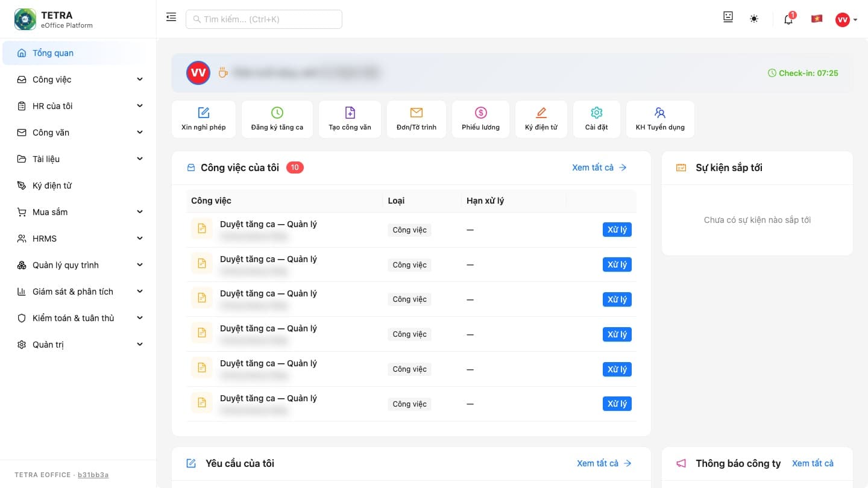Click the Tạo công văn icon
The image size is (868, 488).
pyautogui.click(x=350, y=113)
